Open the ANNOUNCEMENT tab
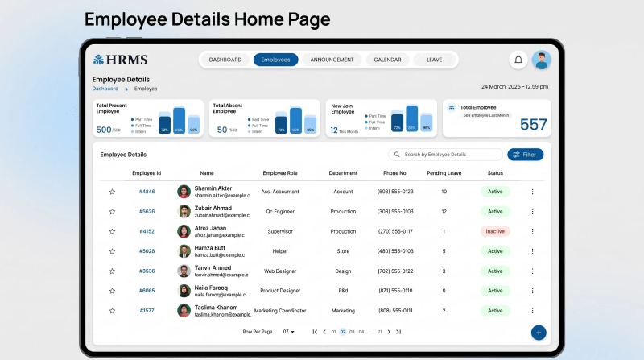Screen dimensions: 644x360 (x=332, y=60)
